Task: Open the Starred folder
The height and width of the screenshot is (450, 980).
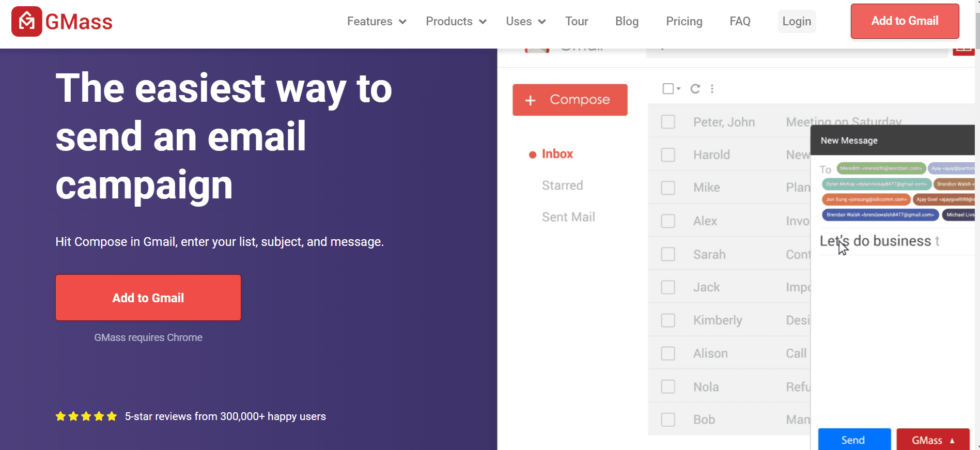Action: (x=562, y=185)
